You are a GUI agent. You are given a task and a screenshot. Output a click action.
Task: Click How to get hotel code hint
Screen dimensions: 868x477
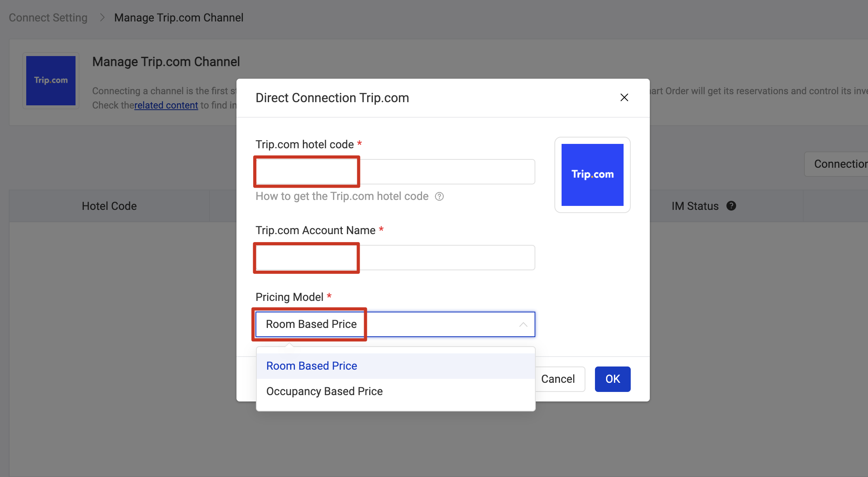click(x=342, y=196)
